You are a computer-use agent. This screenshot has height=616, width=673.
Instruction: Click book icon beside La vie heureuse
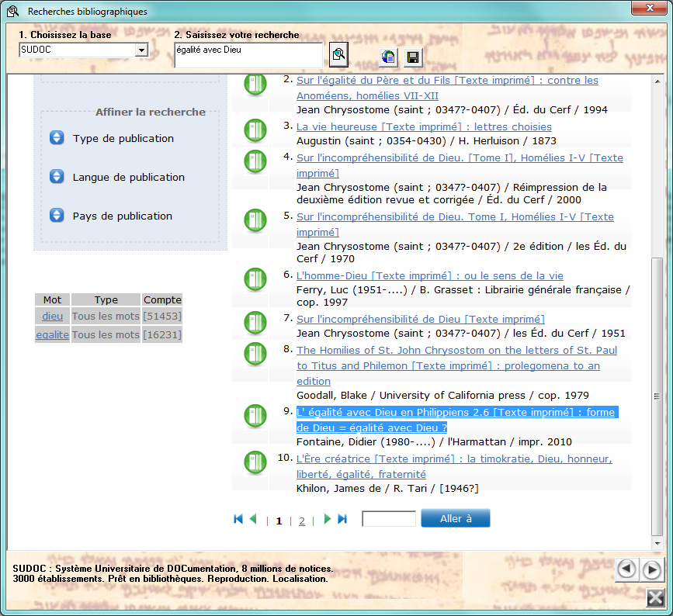(255, 130)
